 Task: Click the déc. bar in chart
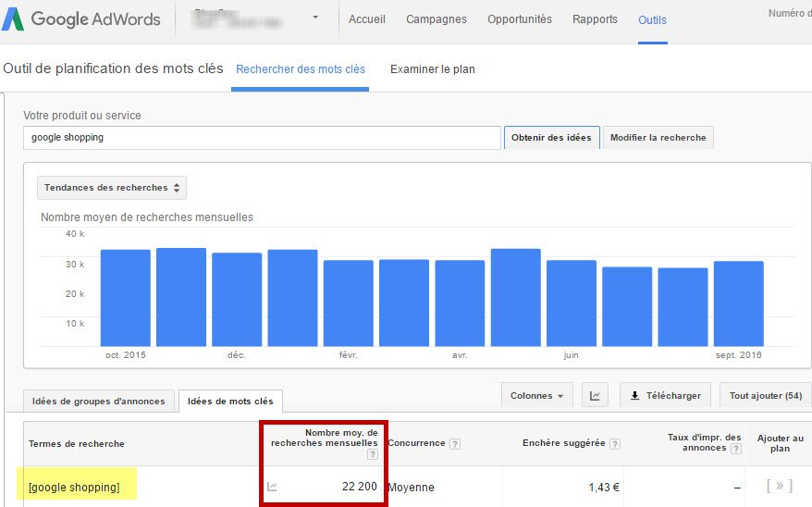(x=237, y=300)
